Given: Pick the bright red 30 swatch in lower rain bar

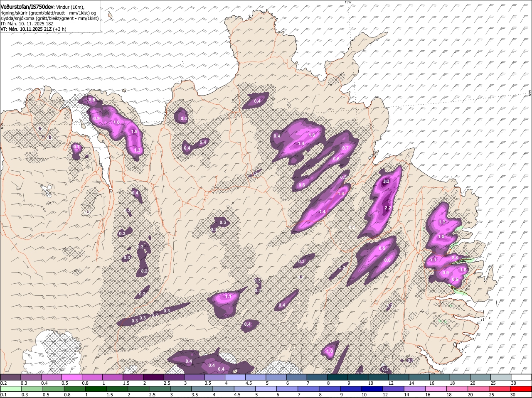Looking at the screenshot, I should [x=521, y=389].
